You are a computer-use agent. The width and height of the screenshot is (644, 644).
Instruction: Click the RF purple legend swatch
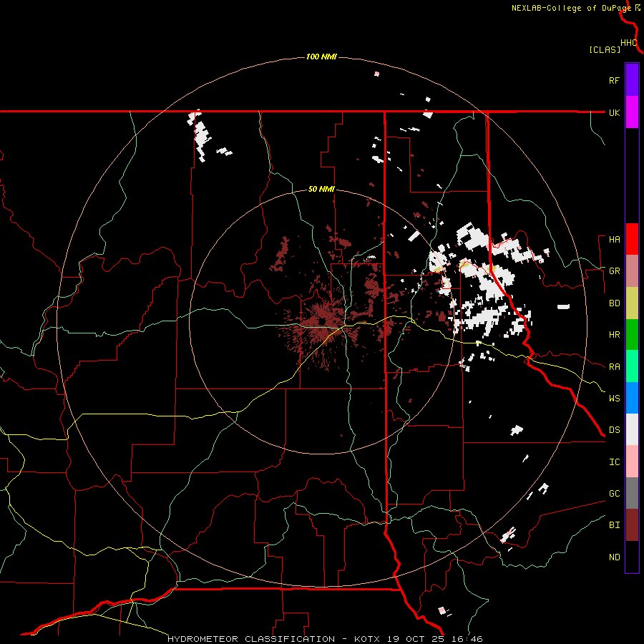click(632, 80)
